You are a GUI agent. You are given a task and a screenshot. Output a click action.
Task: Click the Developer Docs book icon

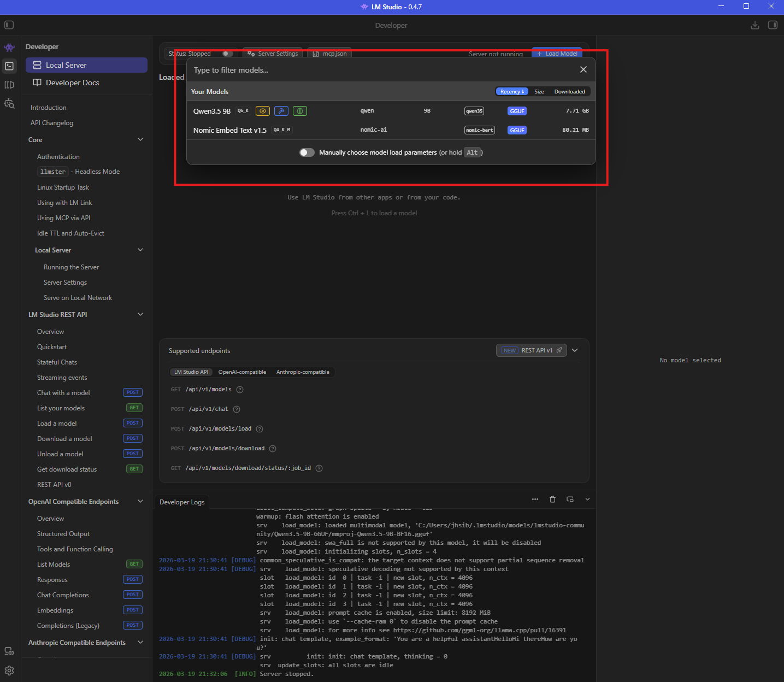(x=37, y=83)
